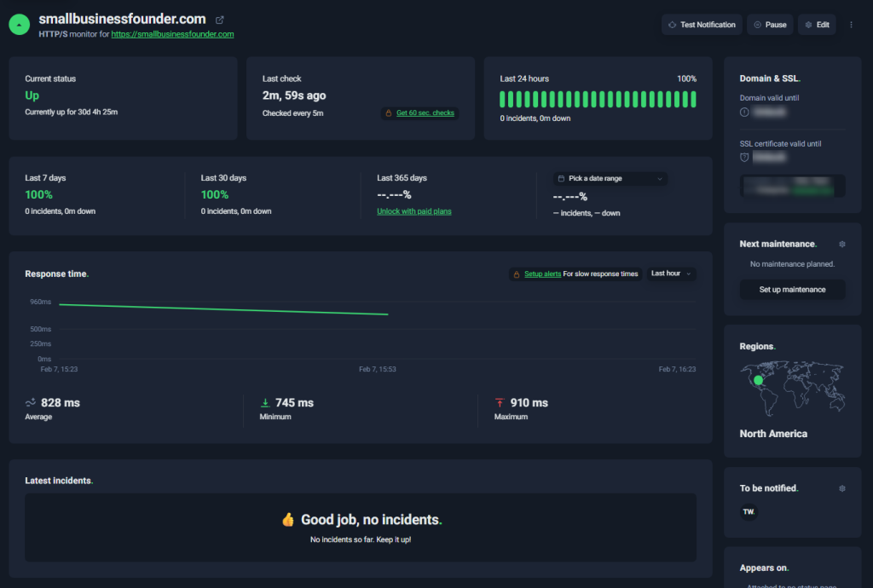
Task: Open site in new tab icon
Action: [x=219, y=20]
